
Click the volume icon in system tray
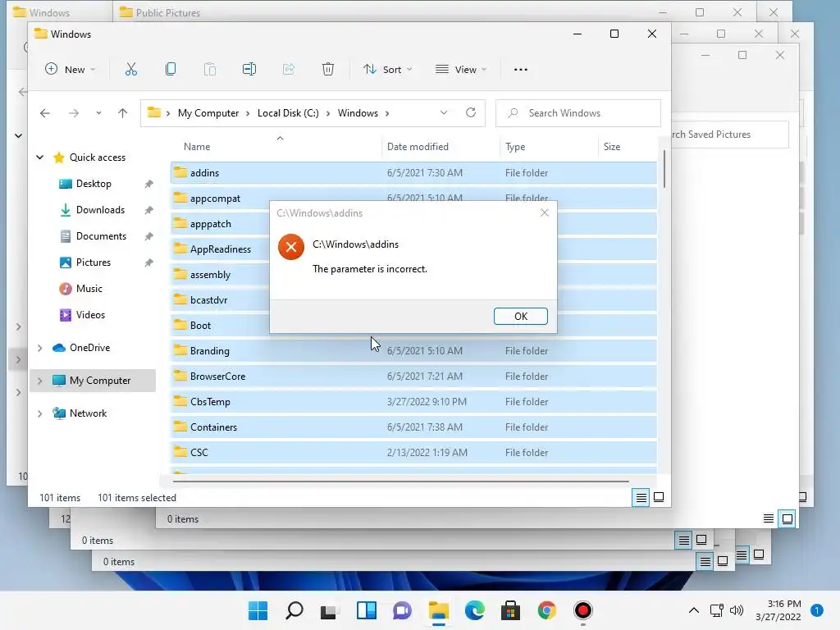pyautogui.click(x=737, y=610)
